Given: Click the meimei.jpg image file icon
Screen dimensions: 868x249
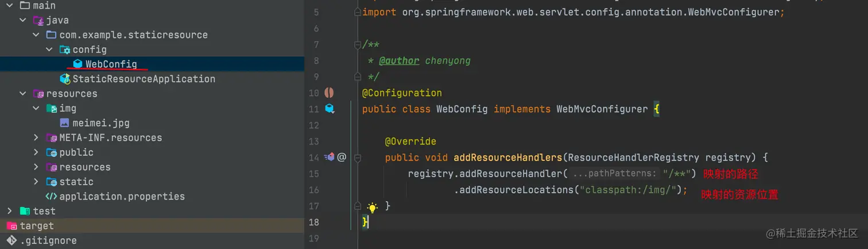Looking at the screenshot, I should [65, 123].
